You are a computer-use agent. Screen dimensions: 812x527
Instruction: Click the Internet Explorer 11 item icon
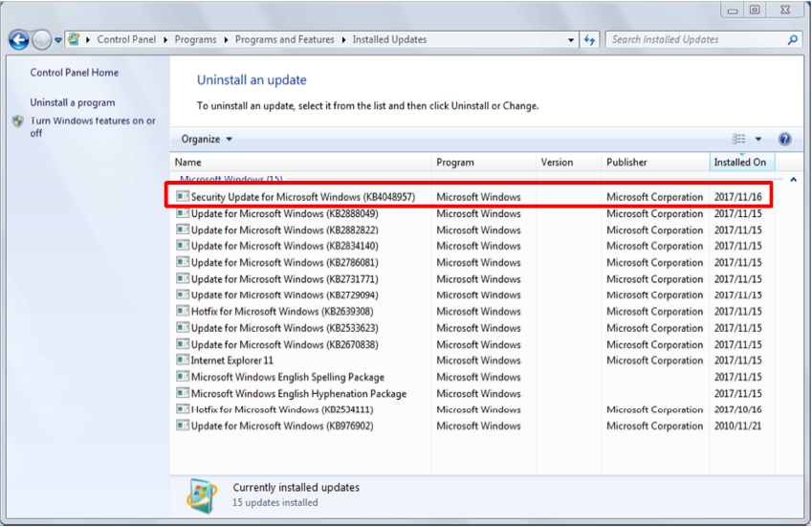183,360
